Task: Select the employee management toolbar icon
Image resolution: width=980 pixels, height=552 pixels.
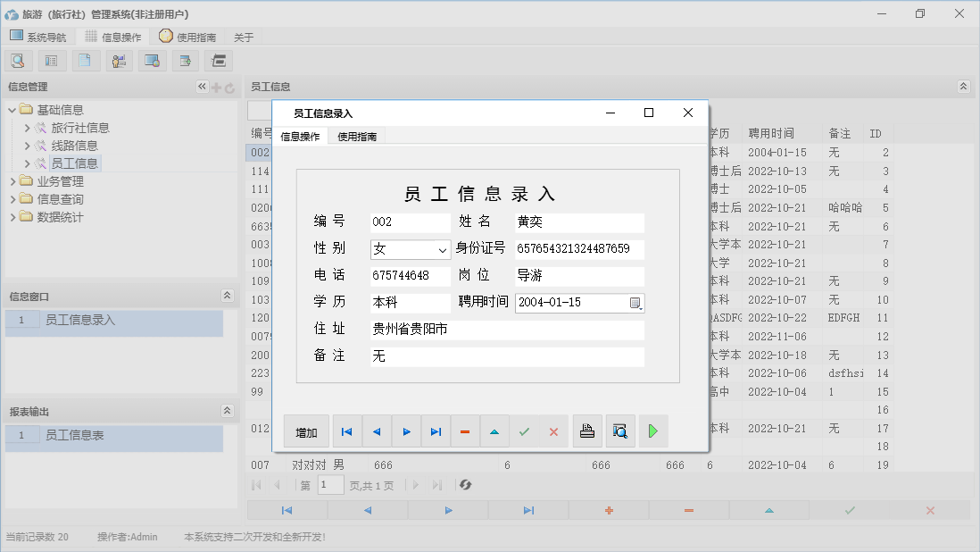Action: [x=119, y=60]
